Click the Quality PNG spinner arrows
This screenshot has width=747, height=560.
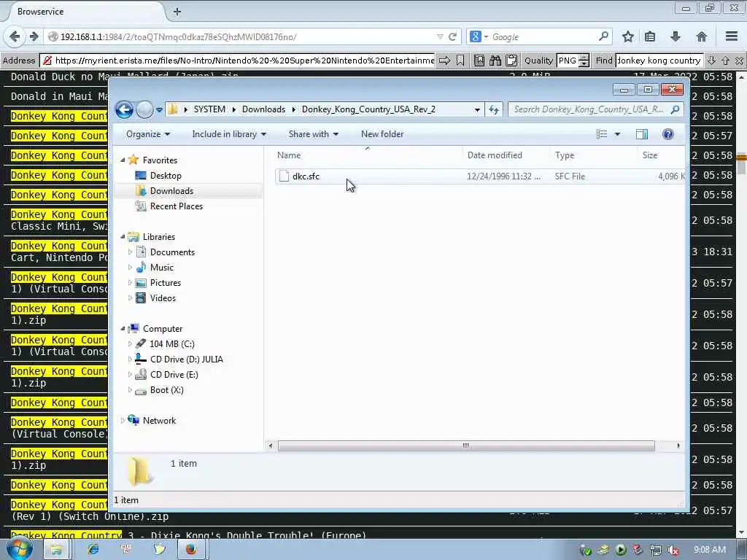584,61
